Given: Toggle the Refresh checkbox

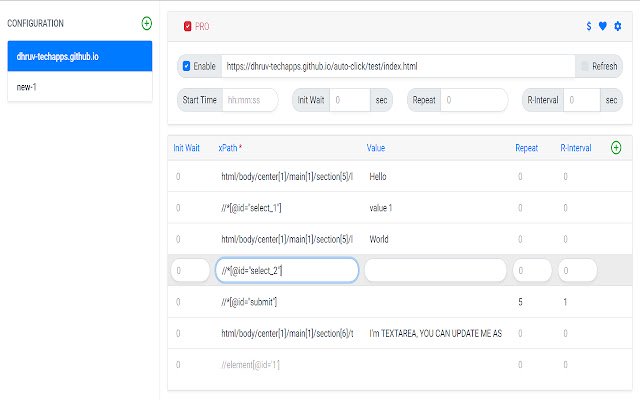Looking at the screenshot, I should tap(584, 66).
